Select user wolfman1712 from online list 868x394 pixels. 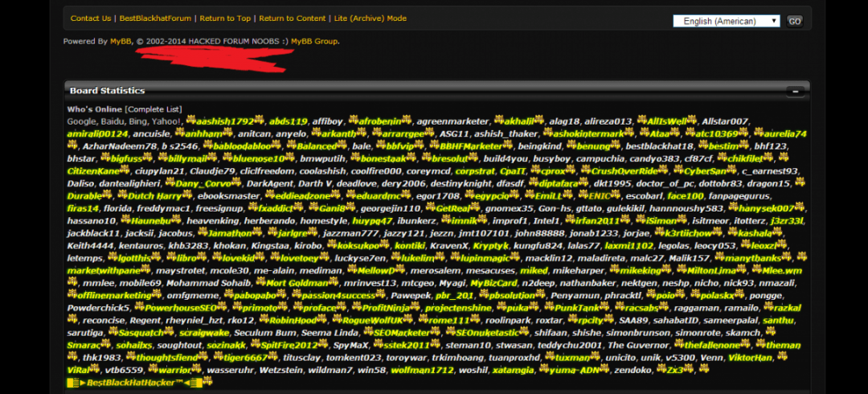pyautogui.click(x=422, y=370)
